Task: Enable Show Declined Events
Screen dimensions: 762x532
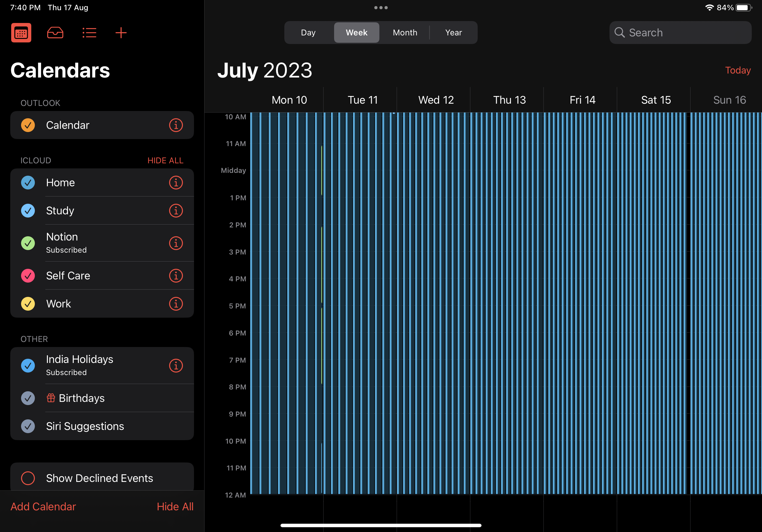Action: coord(28,478)
